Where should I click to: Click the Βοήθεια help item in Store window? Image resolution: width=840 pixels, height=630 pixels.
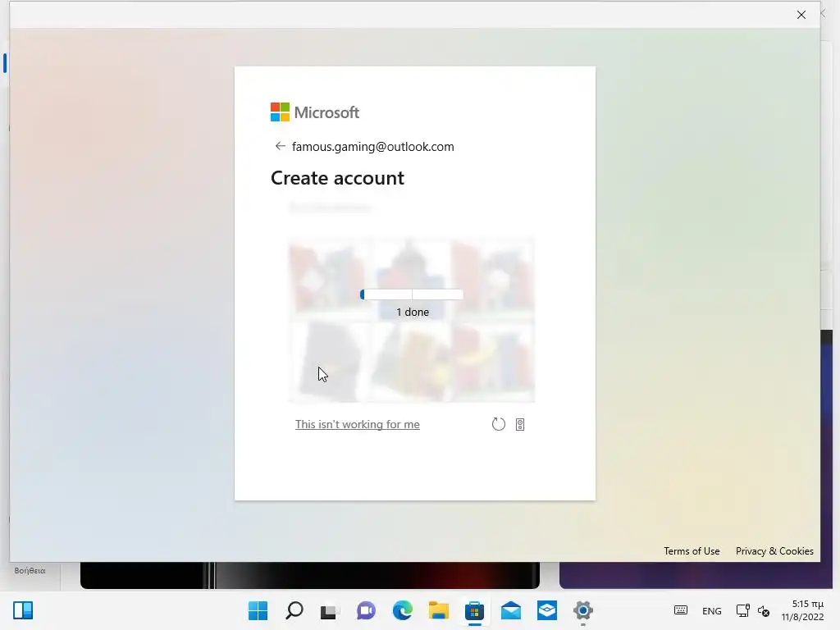click(x=30, y=571)
